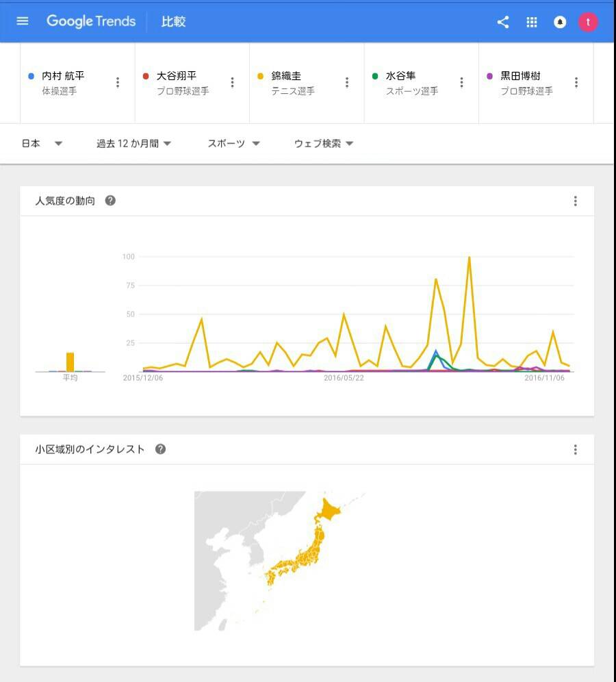This screenshot has width=616, height=682.
Task: Click the 体操選手 subtitle
Action: pos(59,91)
